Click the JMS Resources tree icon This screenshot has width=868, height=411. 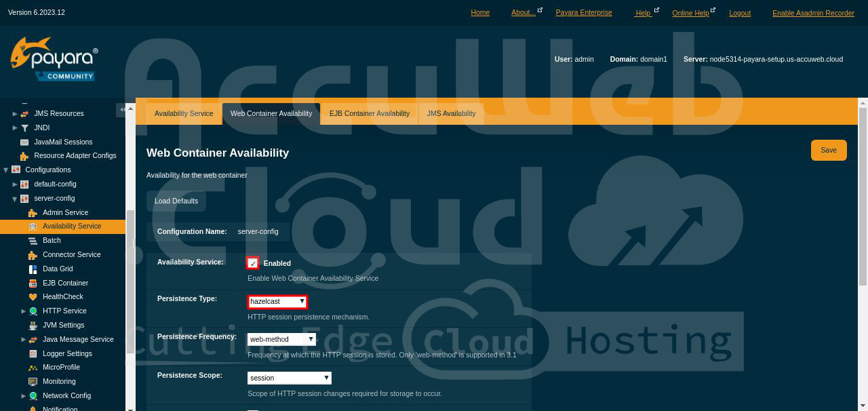pos(24,113)
